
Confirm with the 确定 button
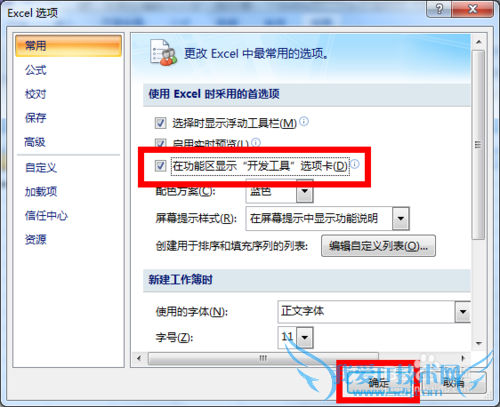pos(378,383)
